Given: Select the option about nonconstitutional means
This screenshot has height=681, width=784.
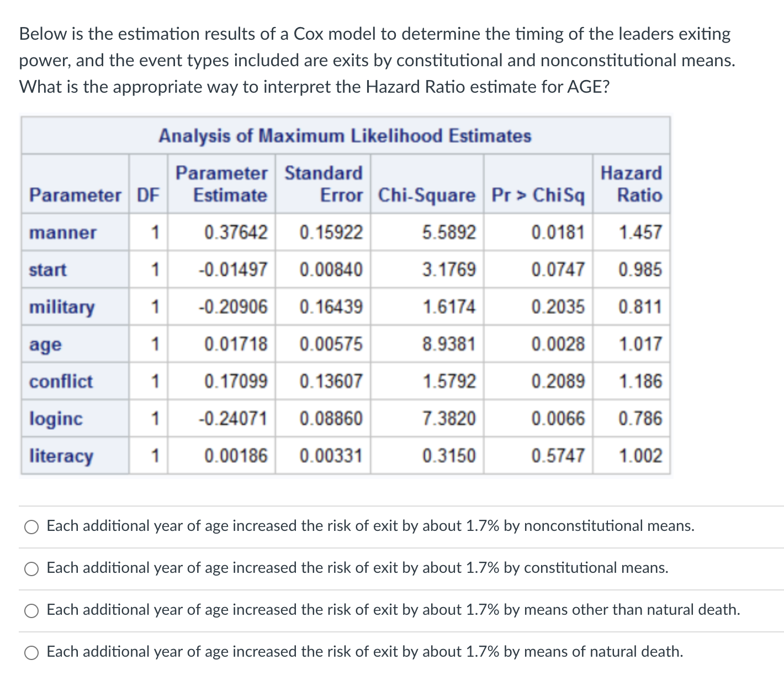Looking at the screenshot, I should (x=32, y=527).
